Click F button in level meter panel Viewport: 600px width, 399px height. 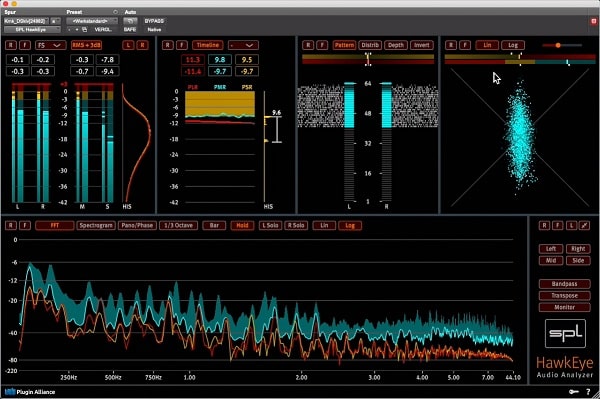tap(25, 45)
